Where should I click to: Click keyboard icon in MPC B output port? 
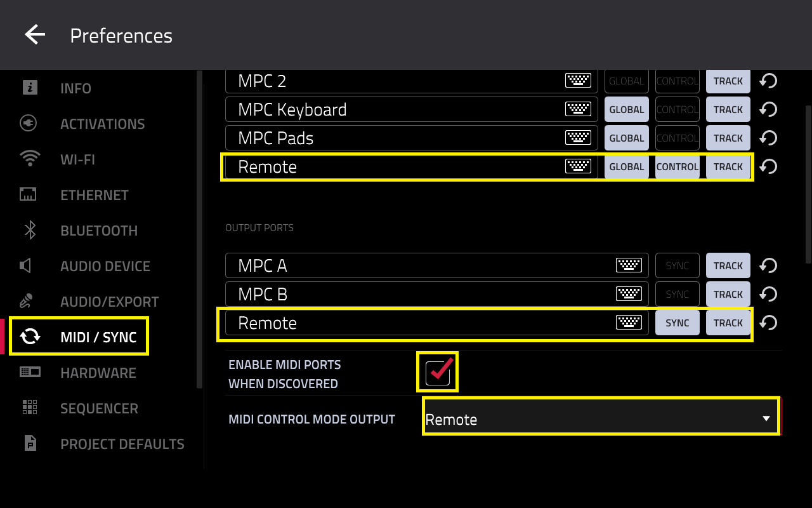[x=629, y=294]
